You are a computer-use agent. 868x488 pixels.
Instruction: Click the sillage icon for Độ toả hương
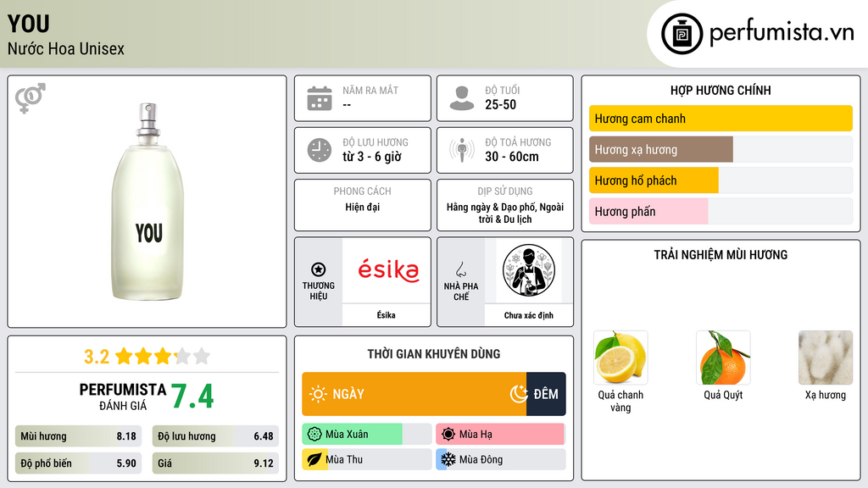[462, 150]
